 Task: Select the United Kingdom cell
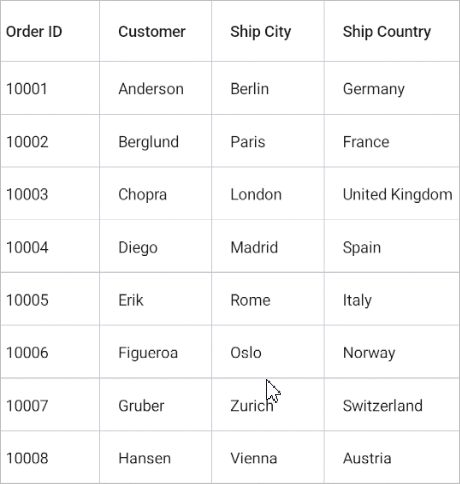coord(392,194)
